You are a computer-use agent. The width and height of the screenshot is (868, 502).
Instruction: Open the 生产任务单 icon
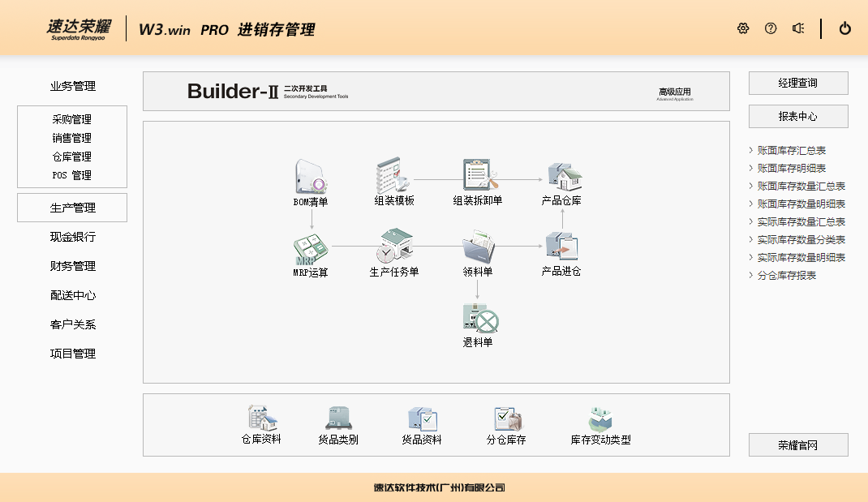394,247
